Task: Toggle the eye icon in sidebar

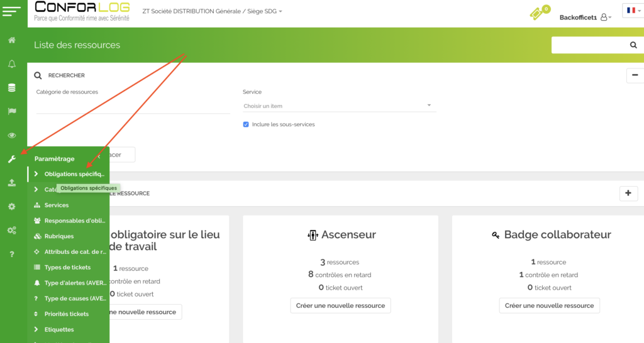Action: tap(11, 135)
